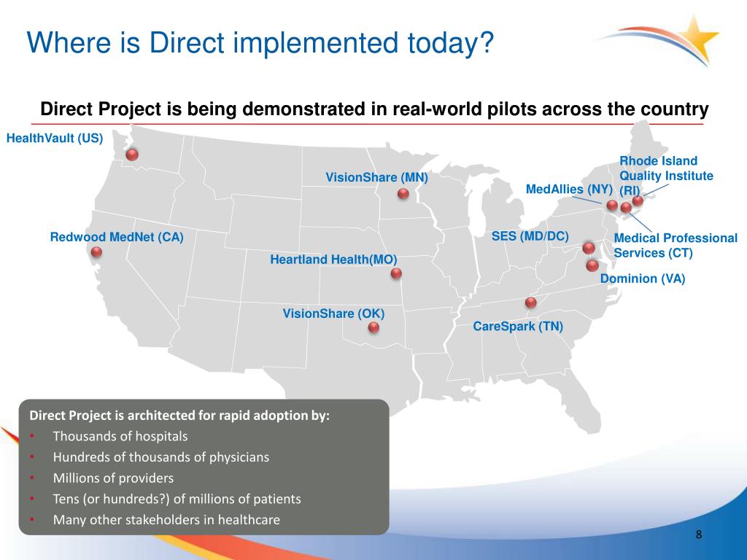Click the 'Heartland Health(MO)' label
Screen dimensions: 747x560
pos(333,260)
